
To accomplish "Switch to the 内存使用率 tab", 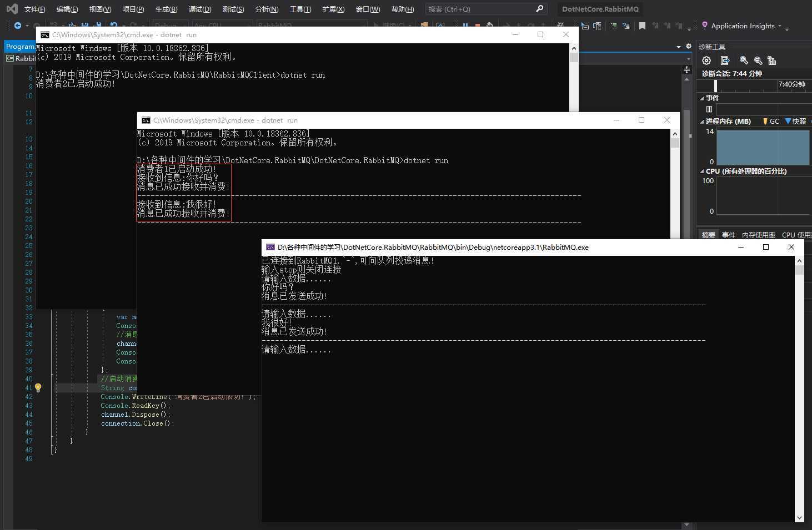I will coord(759,235).
